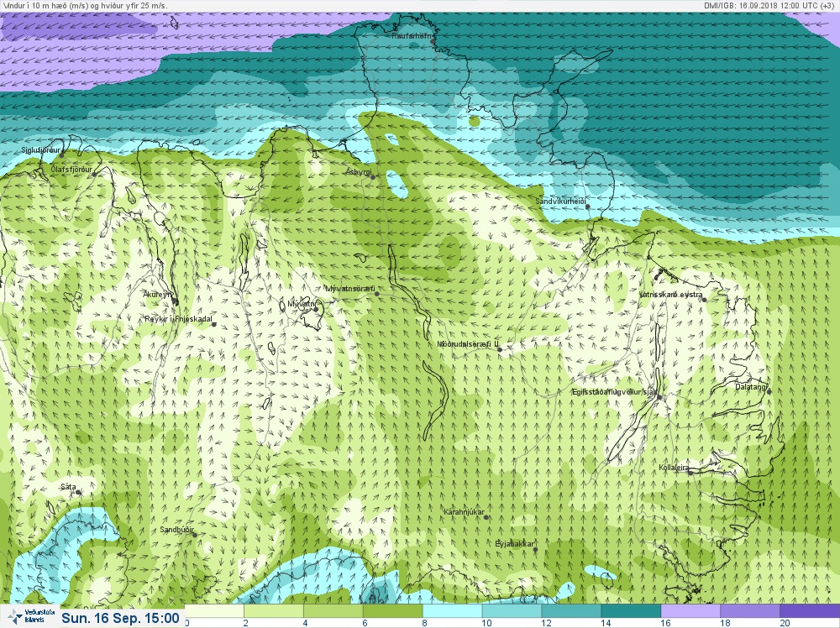Click the 16–18 m/s light purple swatch
This screenshot has height=628, width=840.
click(x=690, y=611)
